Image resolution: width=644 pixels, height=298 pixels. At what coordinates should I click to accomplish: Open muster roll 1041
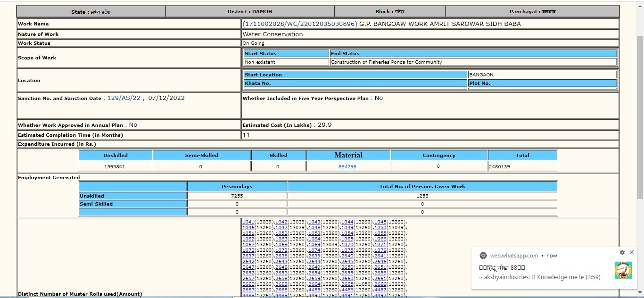pos(248,222)
